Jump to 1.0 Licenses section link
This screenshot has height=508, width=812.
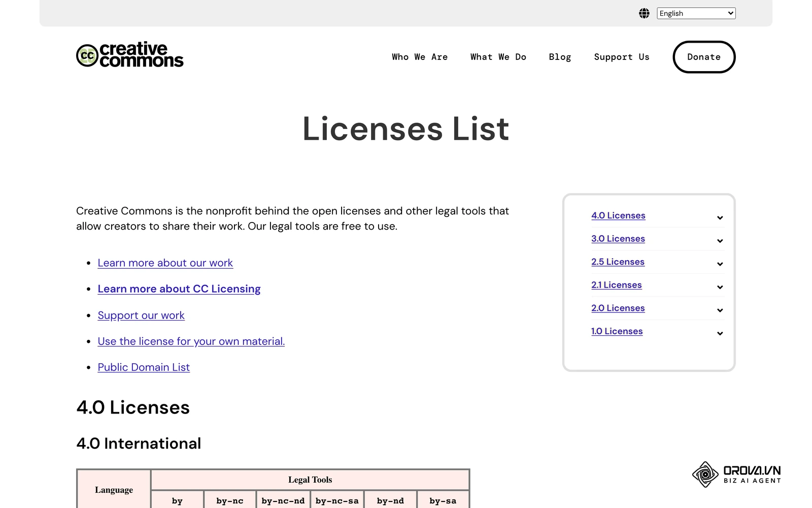[617, 331]
